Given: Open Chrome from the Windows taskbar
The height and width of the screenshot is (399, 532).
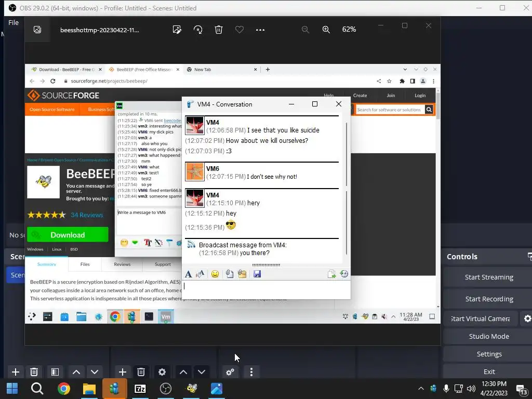Looking at the screenshot, I should 63,389.
